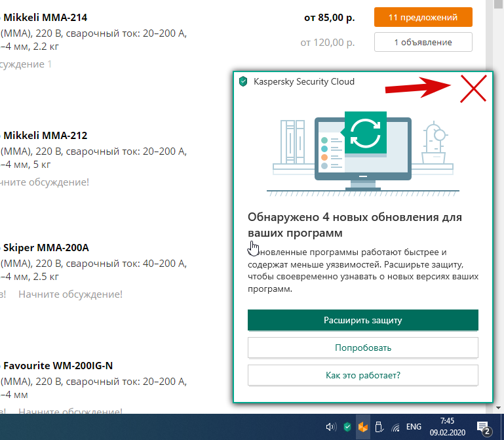Select the 'Попробовать' button

[x=363, y=348]
